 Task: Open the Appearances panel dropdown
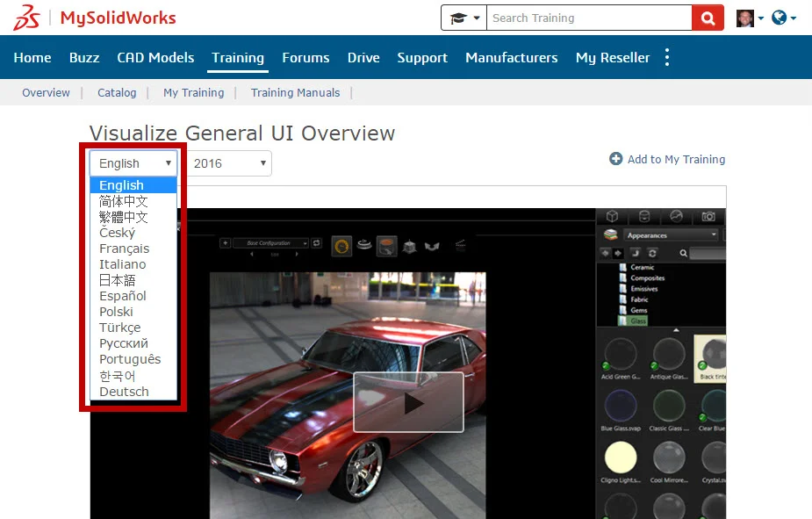click(x=715, y=234)
